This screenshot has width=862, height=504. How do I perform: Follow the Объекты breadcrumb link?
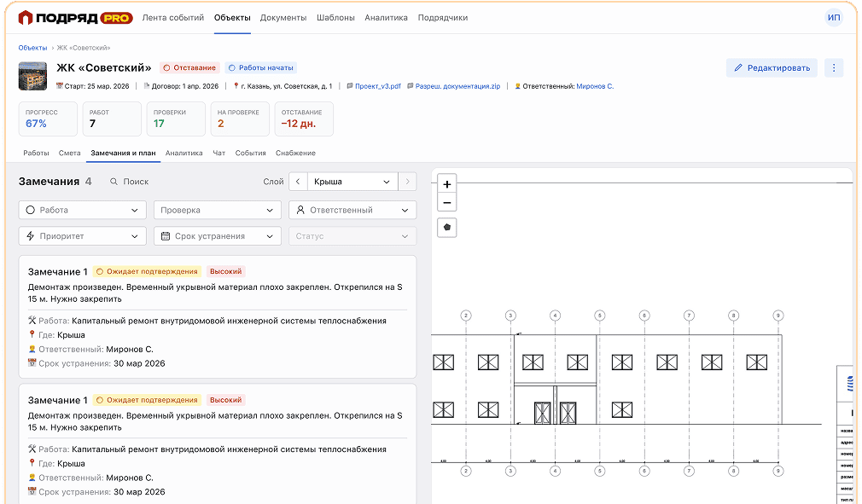point(32,48)
